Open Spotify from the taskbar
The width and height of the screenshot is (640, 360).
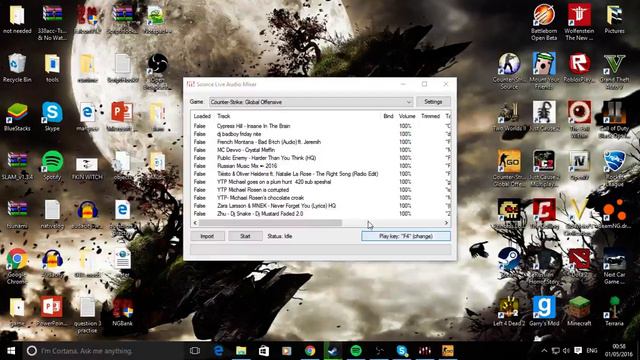click(x=356, y=351)
